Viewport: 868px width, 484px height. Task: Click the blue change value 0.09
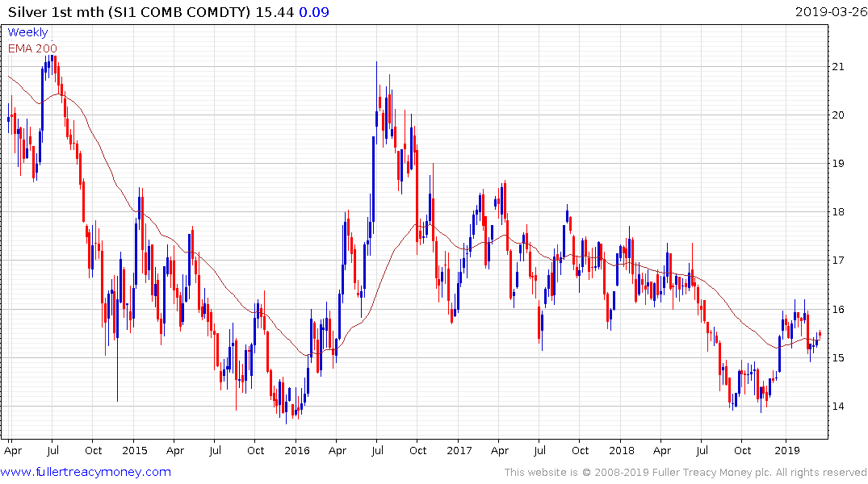point(314,11)
